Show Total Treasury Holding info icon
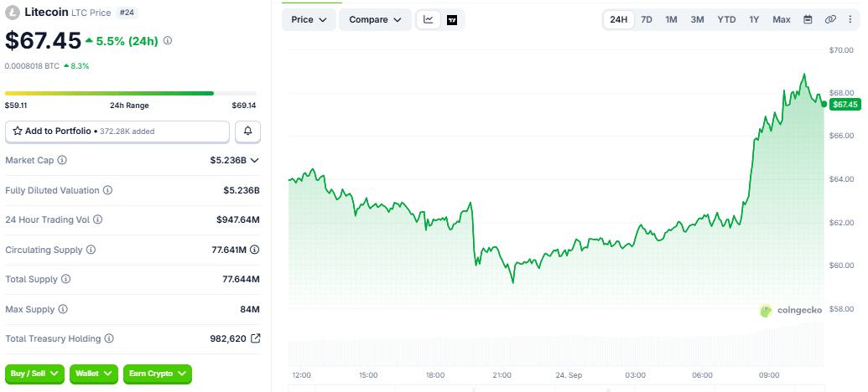The height and width of the screenshot is (392, 868). (x=109, y=338)
